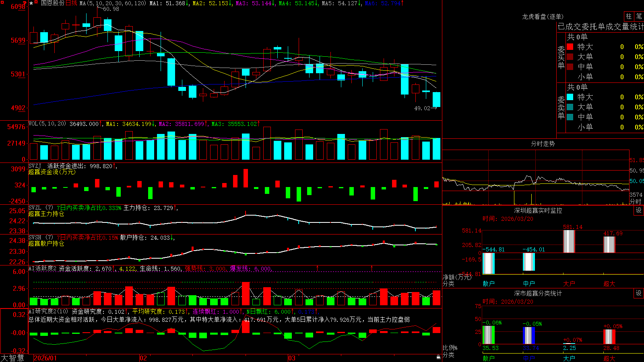644x362 pixels.
Task: Click the 爆发线: 6.000 label
Action: pyautogui.click(x=250, y=268)
